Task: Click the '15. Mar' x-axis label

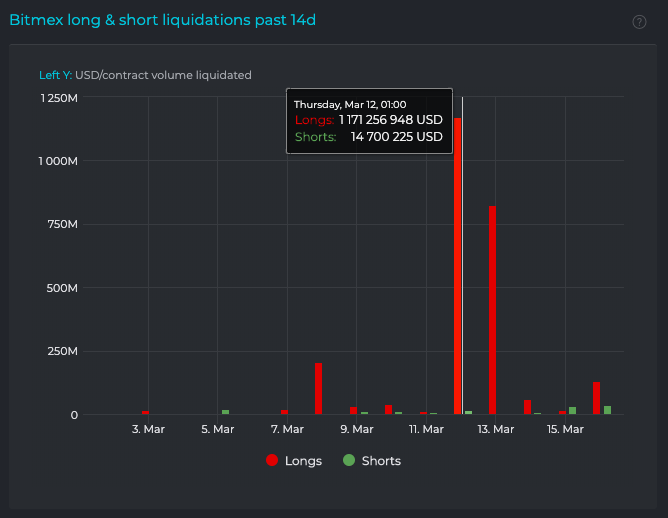Action: tap(565, 429)
